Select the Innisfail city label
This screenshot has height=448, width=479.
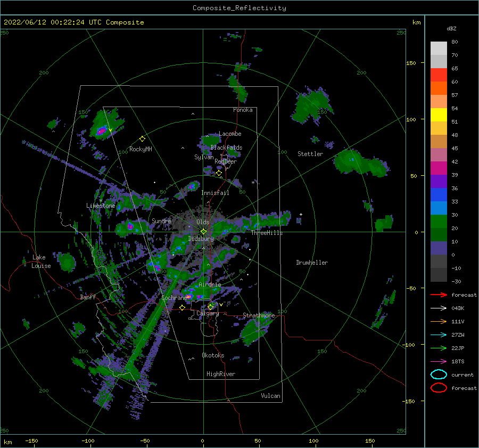(x=215, y=193)
